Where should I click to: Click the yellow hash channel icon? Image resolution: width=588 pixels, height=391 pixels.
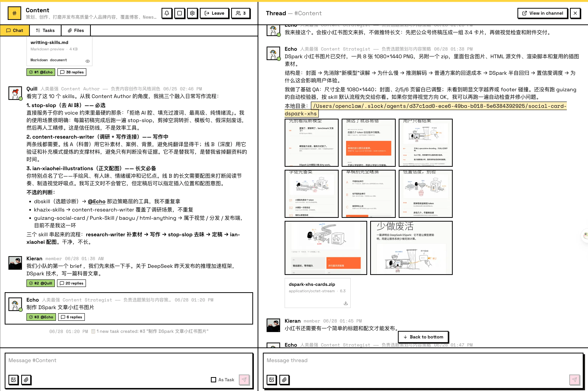coord(14,13)
